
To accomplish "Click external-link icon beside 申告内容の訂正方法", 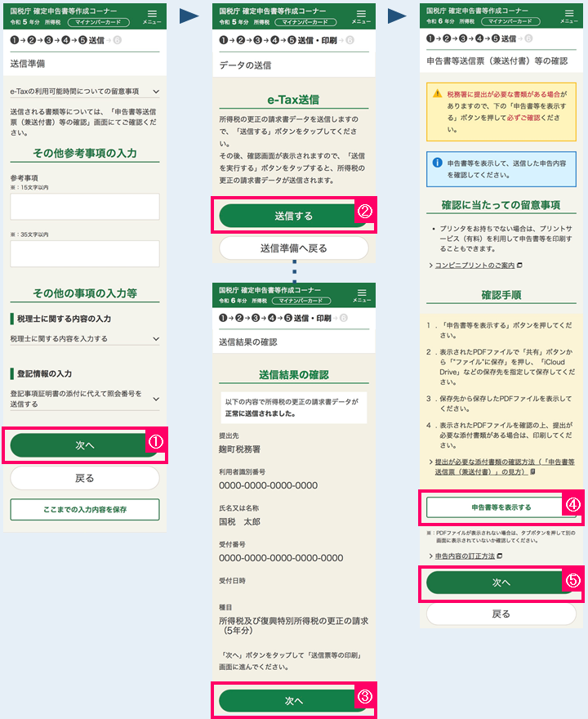I will 500,556.
